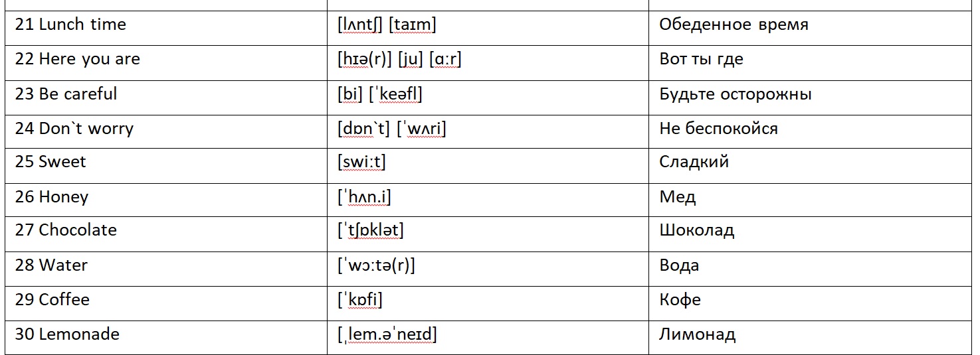This screenshot has height=355, width=980.
Task: Click the Chocolate phonetic transcription
Action: coord(371,231)
